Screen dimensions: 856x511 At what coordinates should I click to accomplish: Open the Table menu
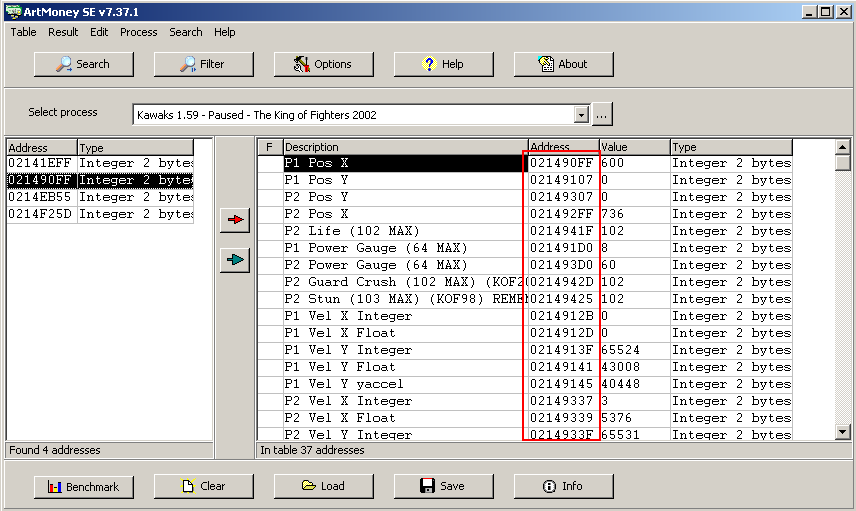coord(24,32)
